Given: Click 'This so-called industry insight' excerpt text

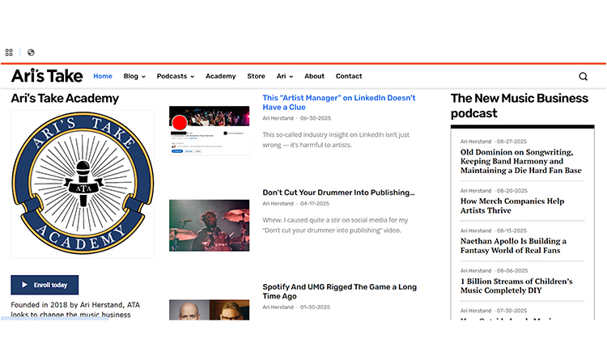Looking at the screenshot, I should coord(336,140).
